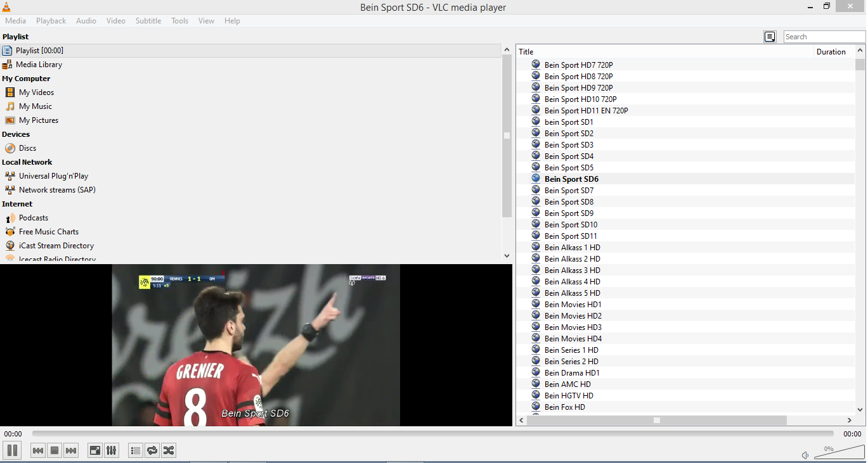Click playlist horizontal scrollbar right arrow

tap(850, 420)
